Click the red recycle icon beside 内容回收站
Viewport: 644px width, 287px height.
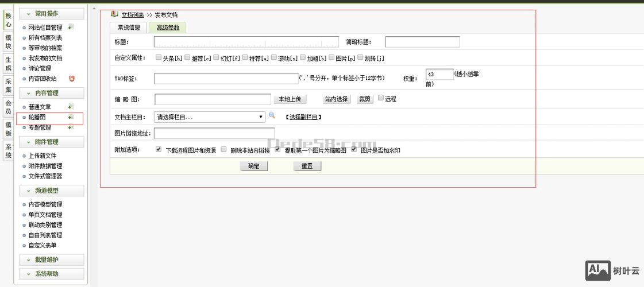71,79
